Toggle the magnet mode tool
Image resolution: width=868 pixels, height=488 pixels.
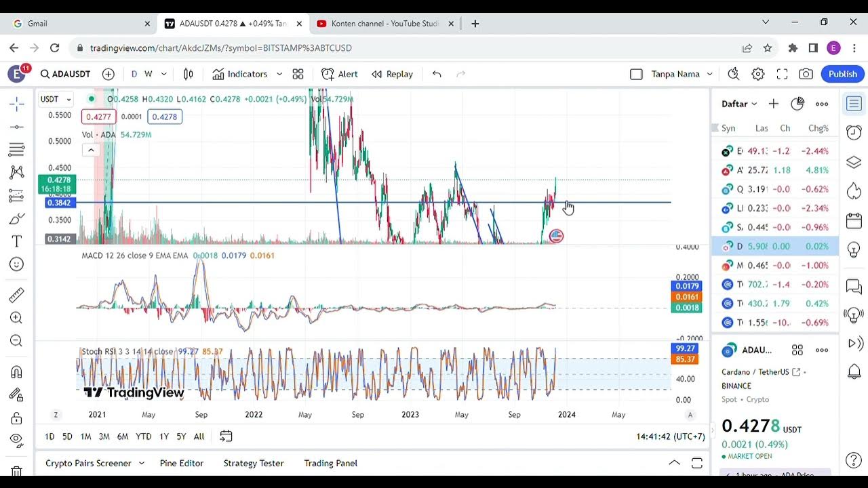click(x=17, y=372)
